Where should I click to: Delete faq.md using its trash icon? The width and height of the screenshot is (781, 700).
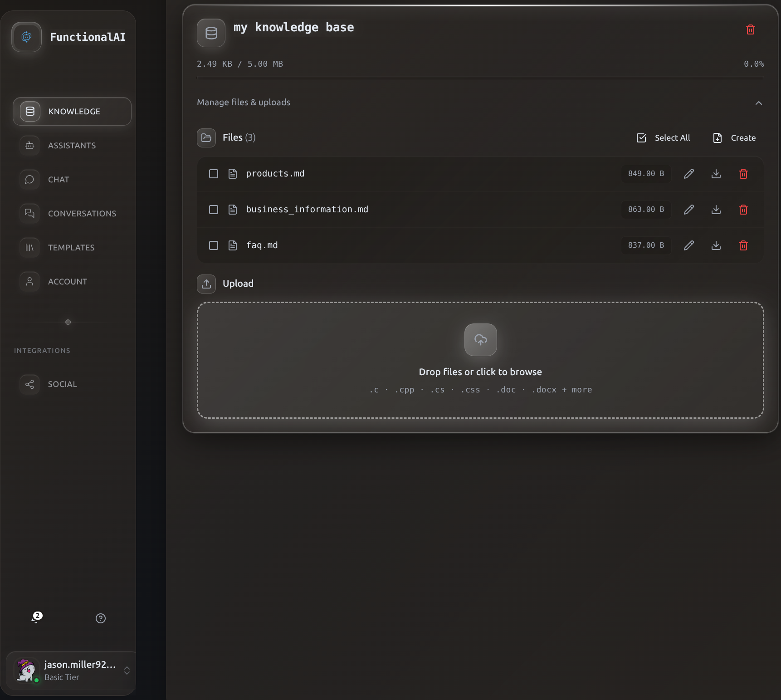(x=743, y=245)
